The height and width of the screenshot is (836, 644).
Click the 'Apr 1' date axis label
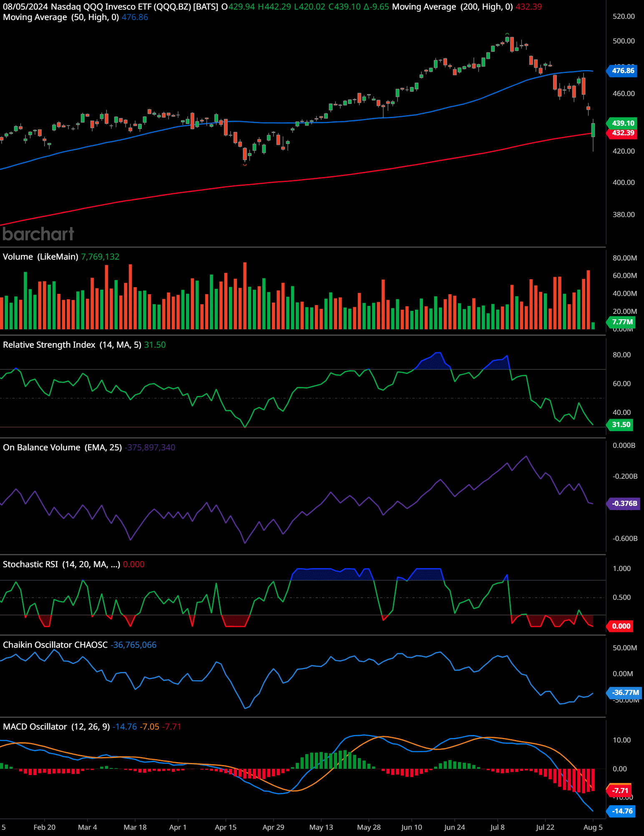178,827
